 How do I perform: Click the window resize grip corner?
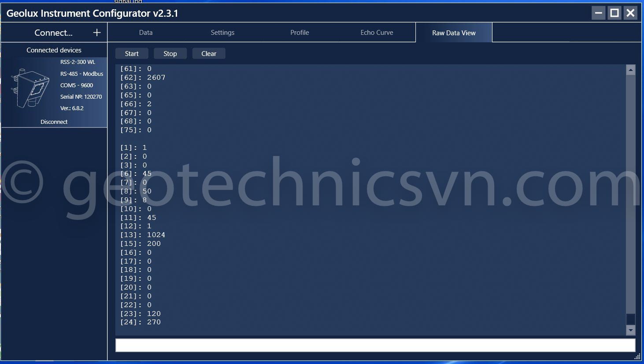(637, 357)
